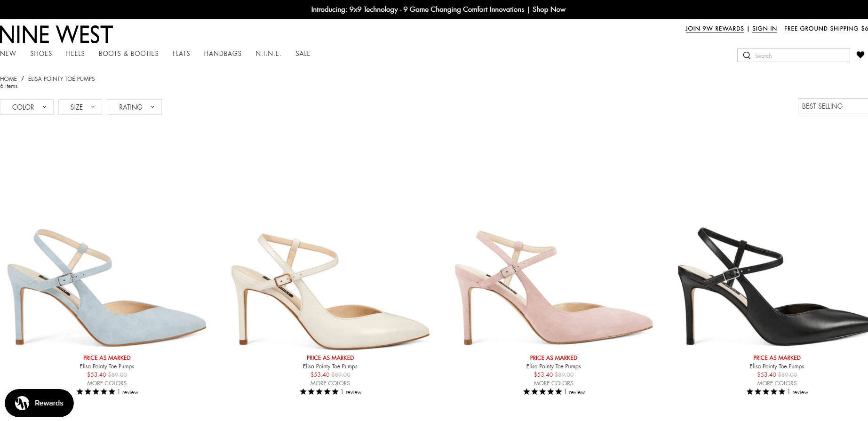Click the $53.40 price under the cream pump

coord(320,375)
